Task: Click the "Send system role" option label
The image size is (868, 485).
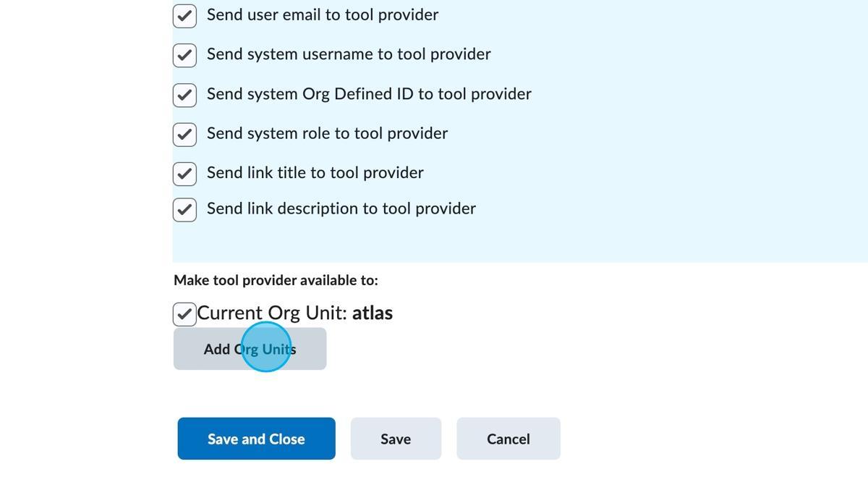Action: [327, 133]
